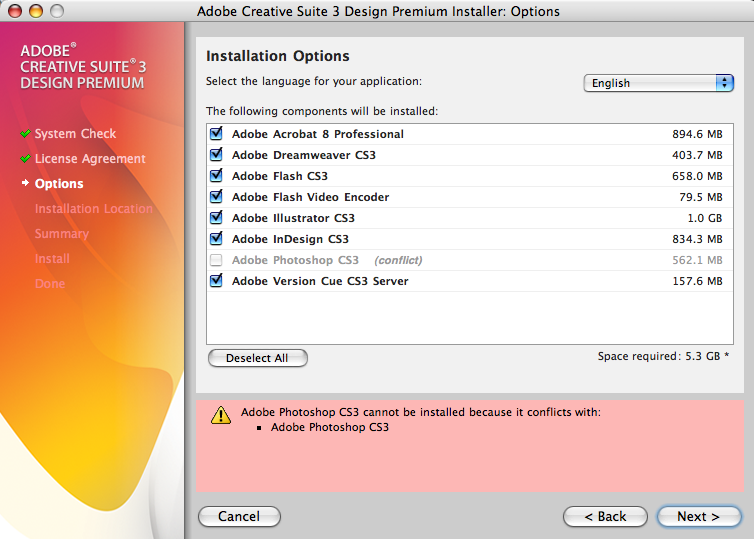Click the Adobe Acrobat 8 Professional label
The width and height of the screenshot is (754, 539).
tap(317, 134)
